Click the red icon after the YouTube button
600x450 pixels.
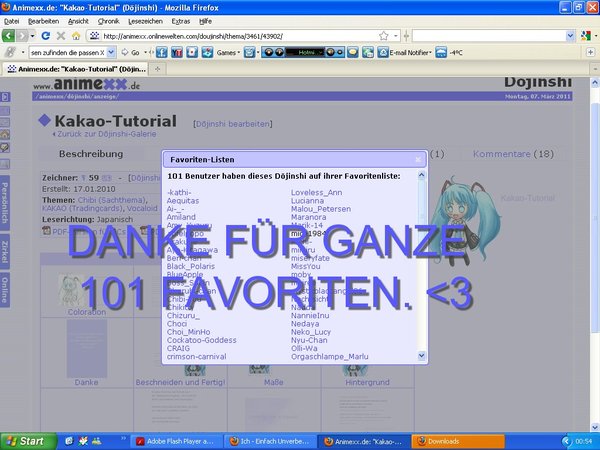pyautogui.click(x=192, y=52)
